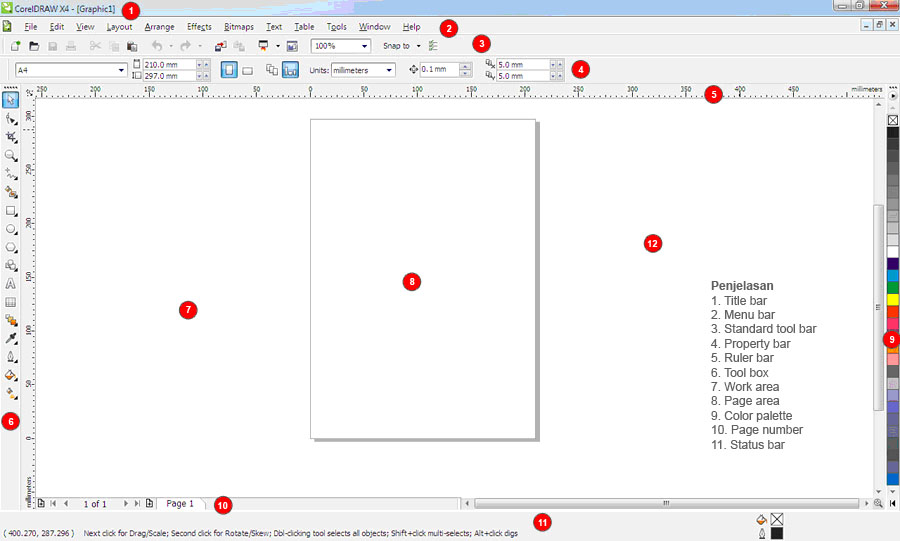Select the Crop tool
This screenshot has width=900, height=541.
[x=10, y=137]
